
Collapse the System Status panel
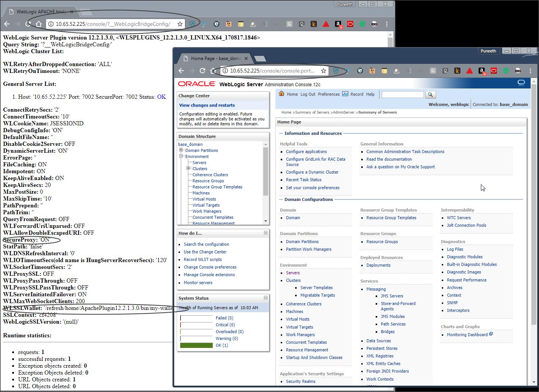pyautogui.click(x=266, y=298)
